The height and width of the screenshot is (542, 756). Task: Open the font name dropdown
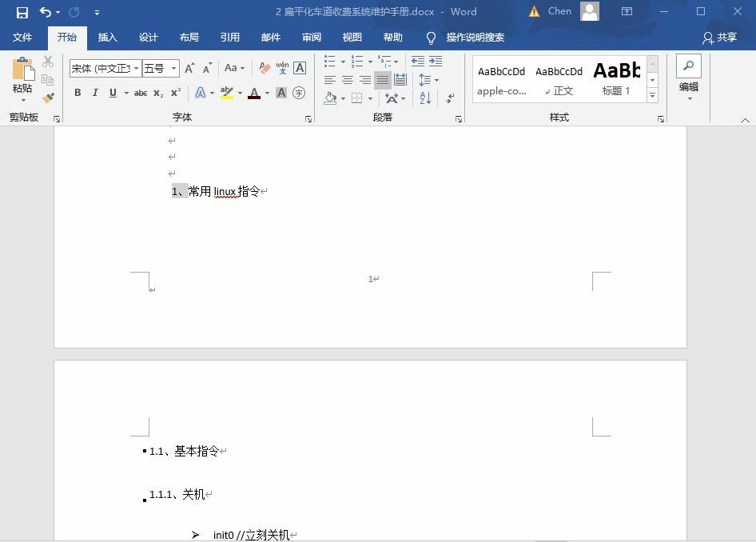pos(136,68)
